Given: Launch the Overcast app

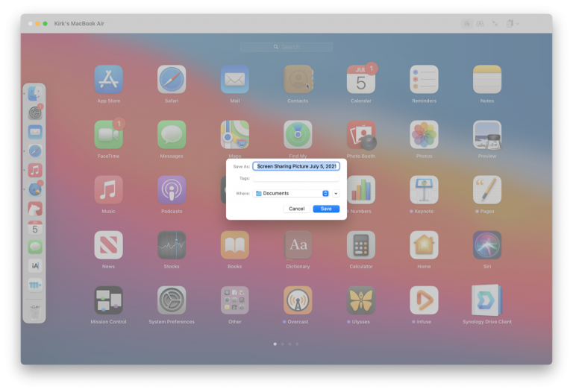Looking at the screenshot, I should click(x=298, y=300).
